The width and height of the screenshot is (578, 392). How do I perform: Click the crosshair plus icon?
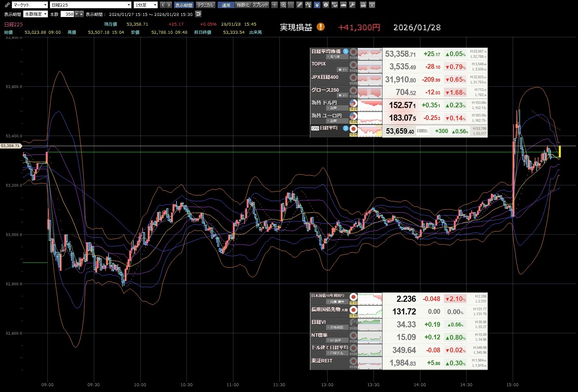[x=275, y=5]
